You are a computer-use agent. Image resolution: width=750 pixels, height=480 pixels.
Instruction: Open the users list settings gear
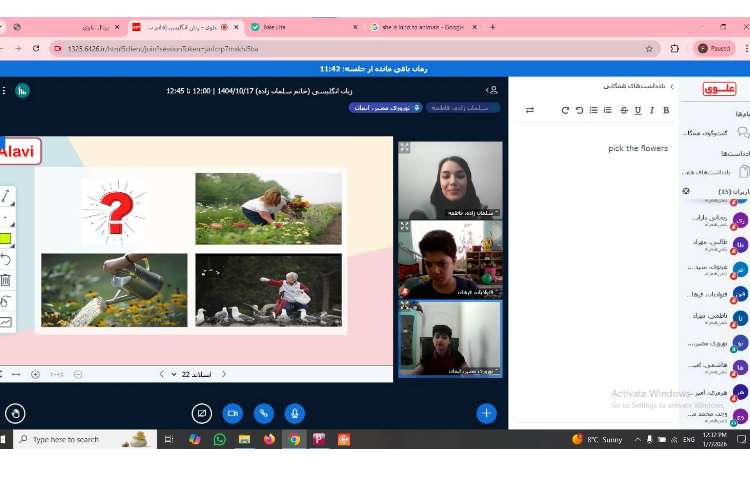point(686,191)
